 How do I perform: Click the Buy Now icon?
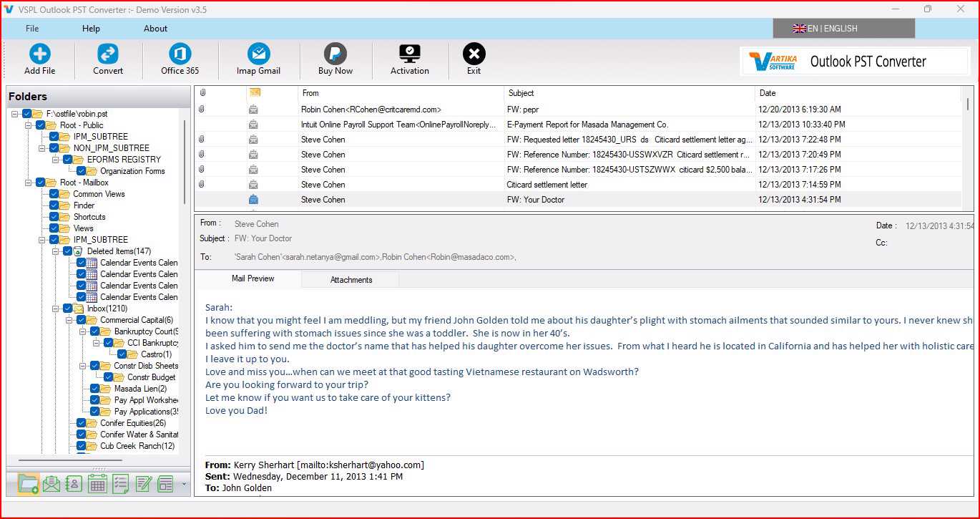pos(335,54)
